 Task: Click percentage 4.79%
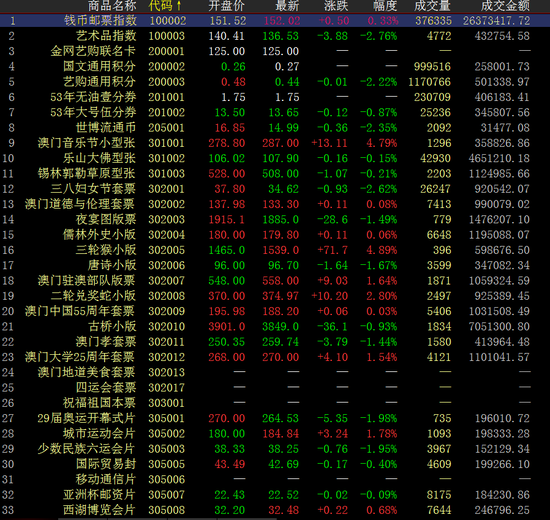coord(382,143)
